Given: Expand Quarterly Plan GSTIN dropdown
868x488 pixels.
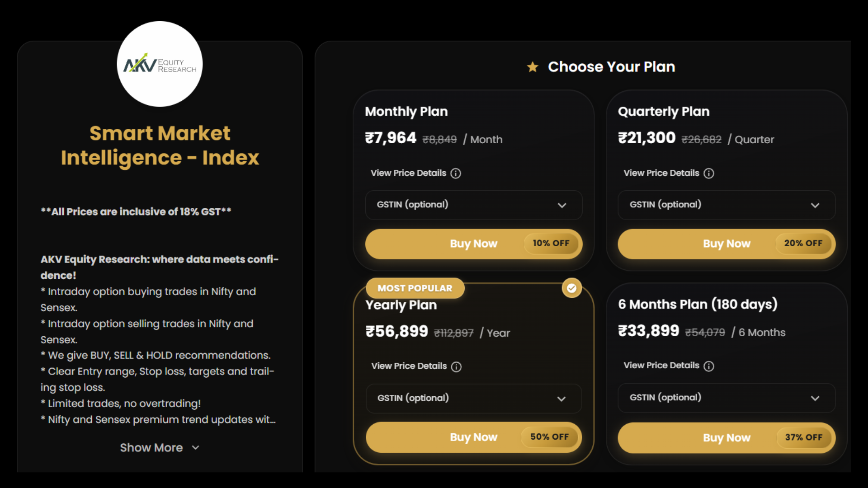Looking at the screenshot, I should click(x=815, y=206).
